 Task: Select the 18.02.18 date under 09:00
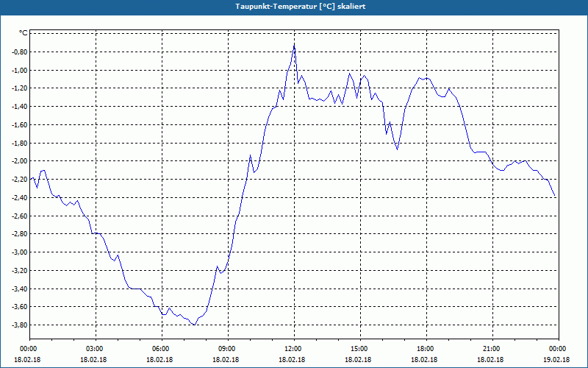tap(226, 360)
